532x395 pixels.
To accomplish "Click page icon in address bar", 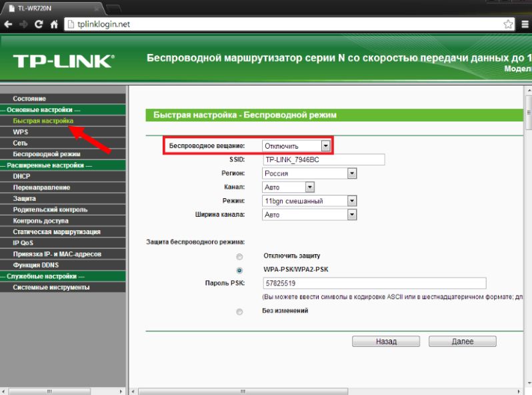I will point(71,24).
